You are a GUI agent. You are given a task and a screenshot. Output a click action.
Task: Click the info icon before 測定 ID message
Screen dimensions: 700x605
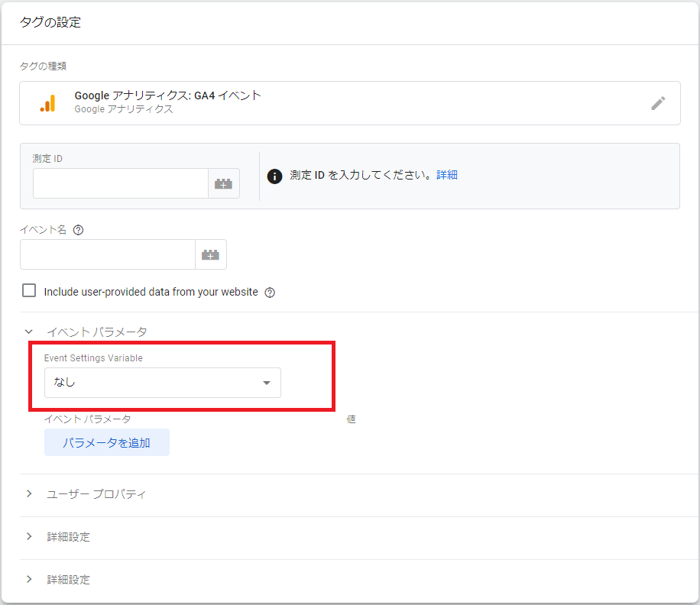coord(275,176)
